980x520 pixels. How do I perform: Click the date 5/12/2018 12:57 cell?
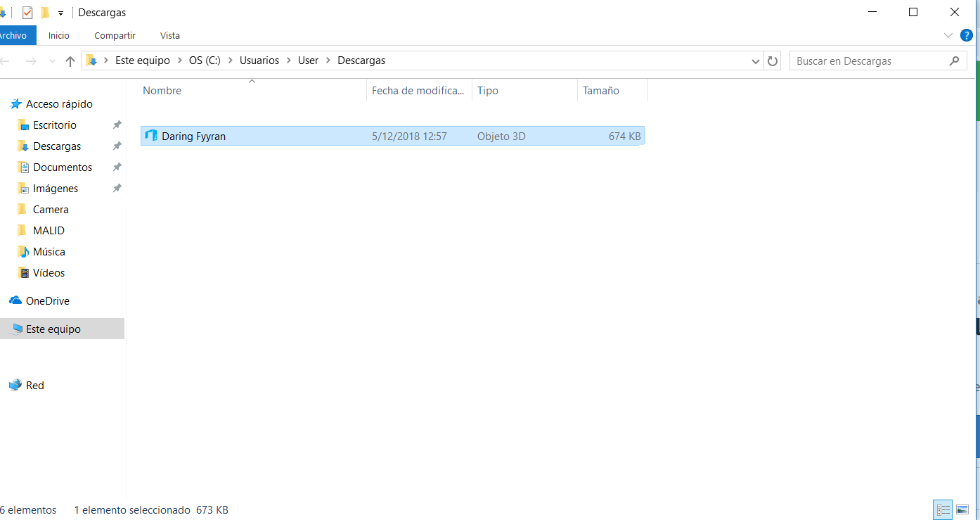tap(409, 137)
